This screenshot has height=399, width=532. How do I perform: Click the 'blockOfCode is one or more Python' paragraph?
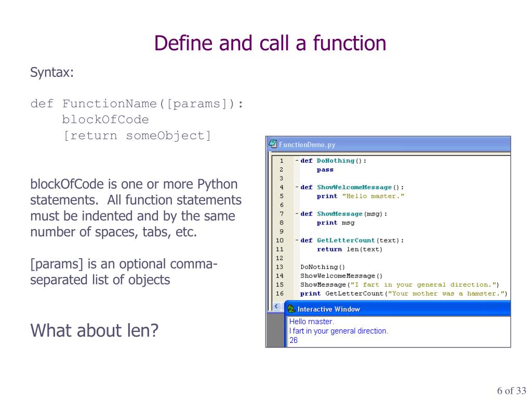tap(136, 208)
